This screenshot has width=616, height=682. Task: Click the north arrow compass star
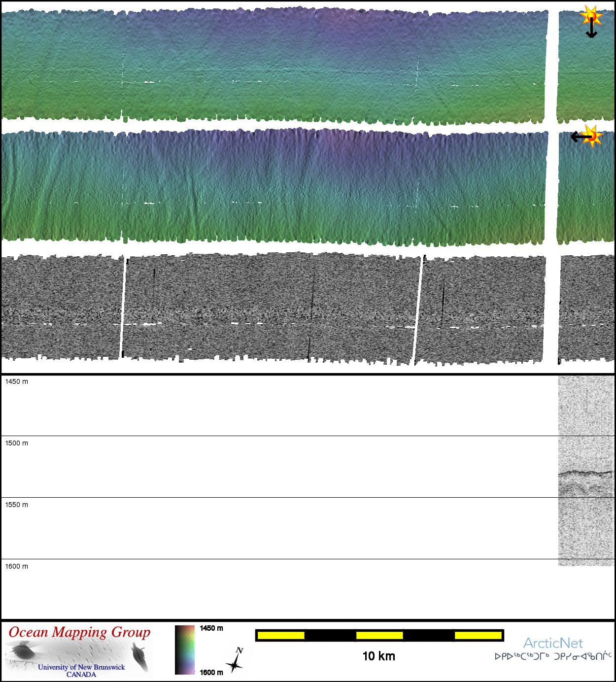(236, 661)
